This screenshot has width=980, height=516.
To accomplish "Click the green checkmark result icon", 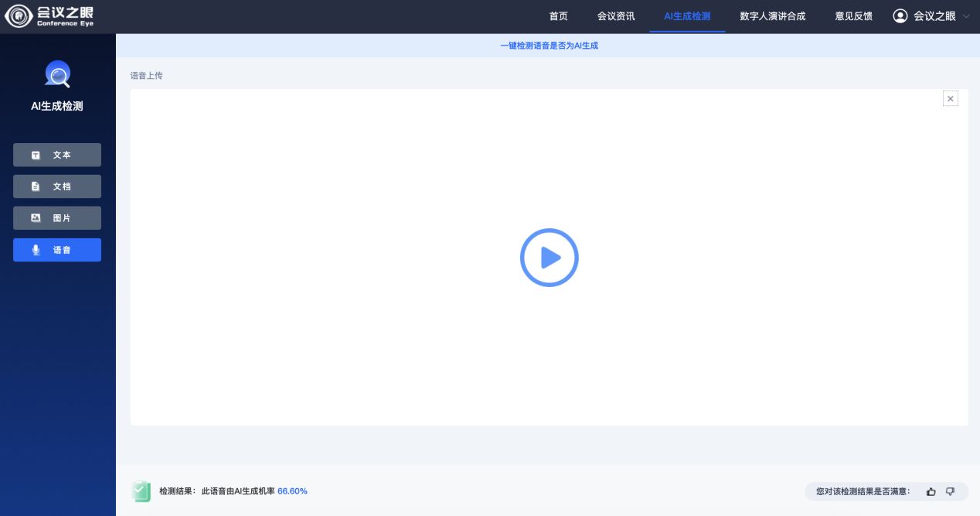I will click(141, 490).
